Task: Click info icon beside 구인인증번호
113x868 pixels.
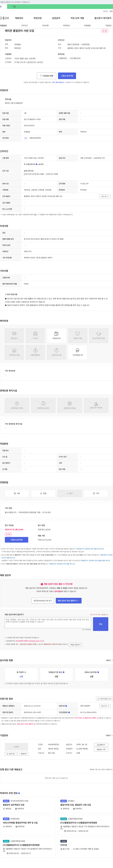Action: (69, 712)
